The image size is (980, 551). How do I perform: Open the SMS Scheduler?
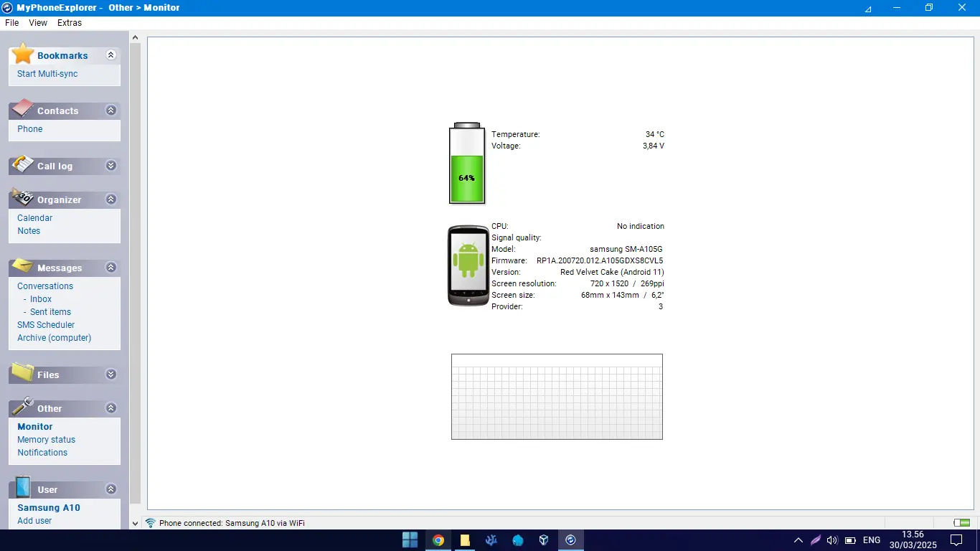(x=46, y=325)
